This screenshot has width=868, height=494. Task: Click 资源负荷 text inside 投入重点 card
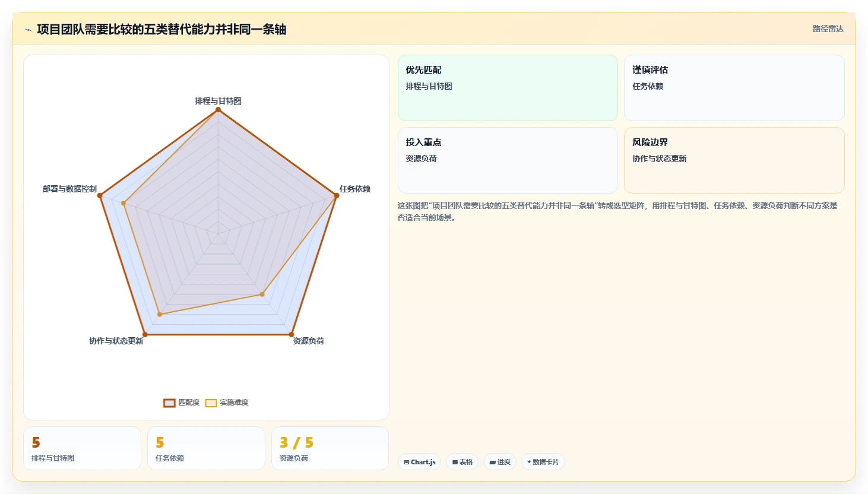[x=422, y=159]
